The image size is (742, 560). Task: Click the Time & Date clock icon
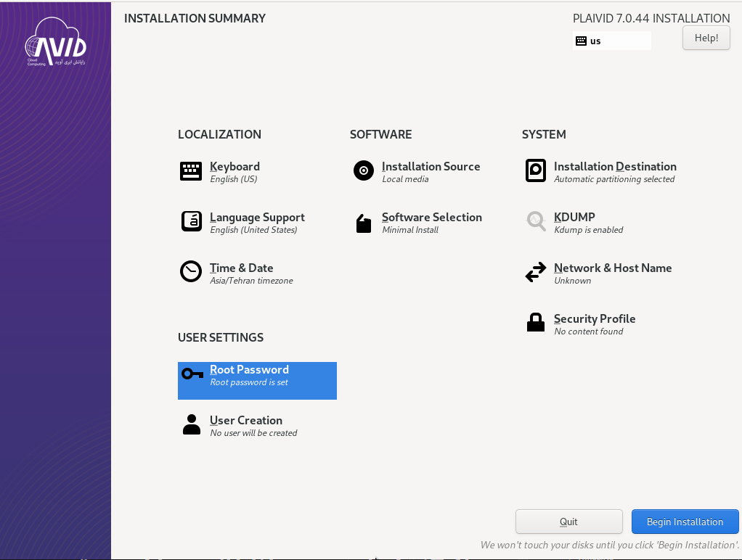191,271
